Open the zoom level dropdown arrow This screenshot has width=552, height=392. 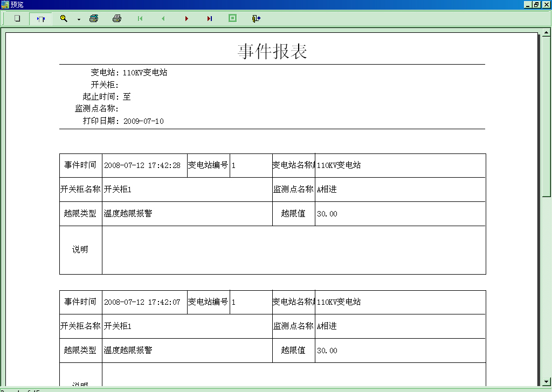point(79,19)
